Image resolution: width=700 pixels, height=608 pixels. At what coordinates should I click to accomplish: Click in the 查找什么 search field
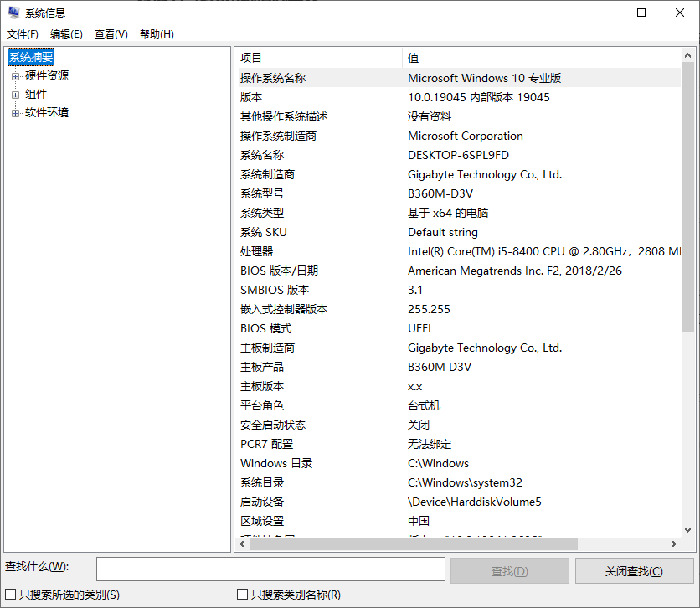(270, 569)
